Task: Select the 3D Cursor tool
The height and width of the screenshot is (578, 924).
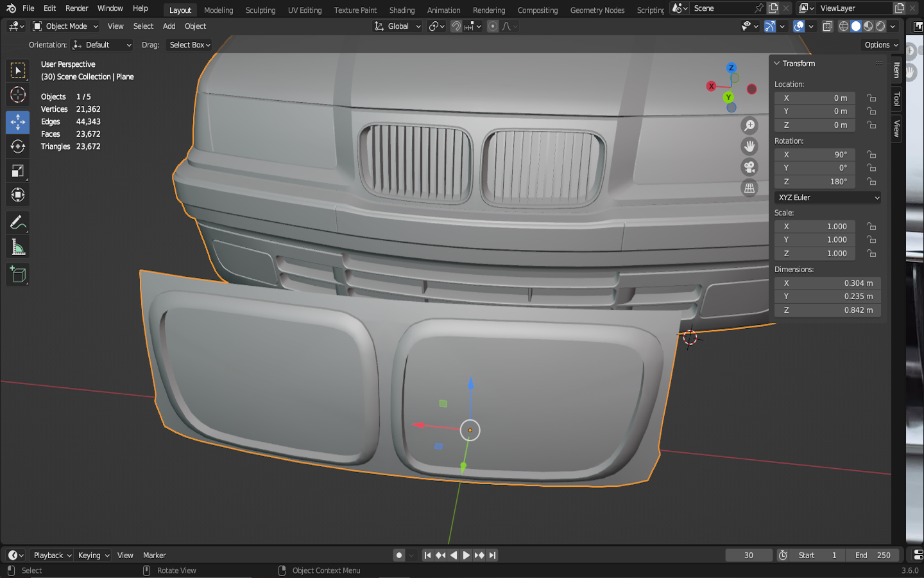Action: point(18,95)
